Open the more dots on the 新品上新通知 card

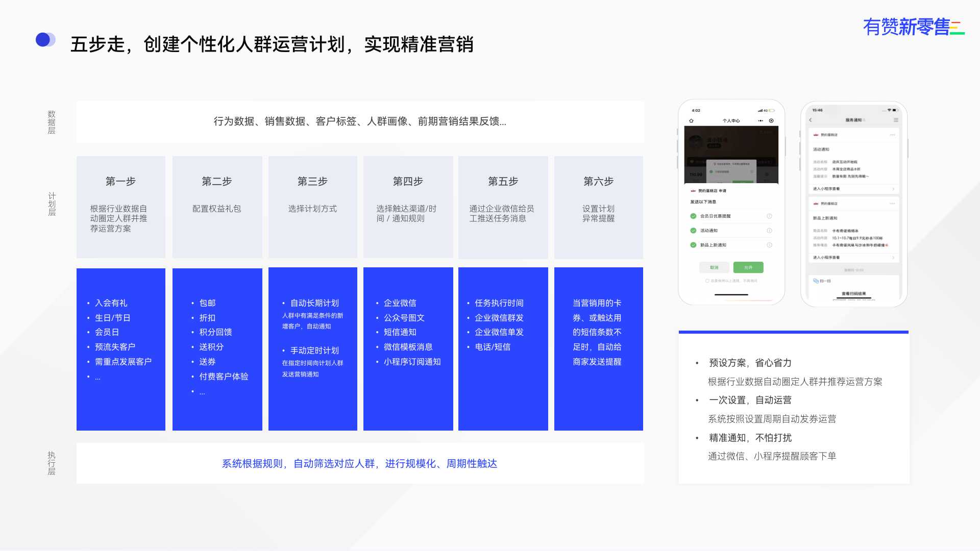(892, 204)
